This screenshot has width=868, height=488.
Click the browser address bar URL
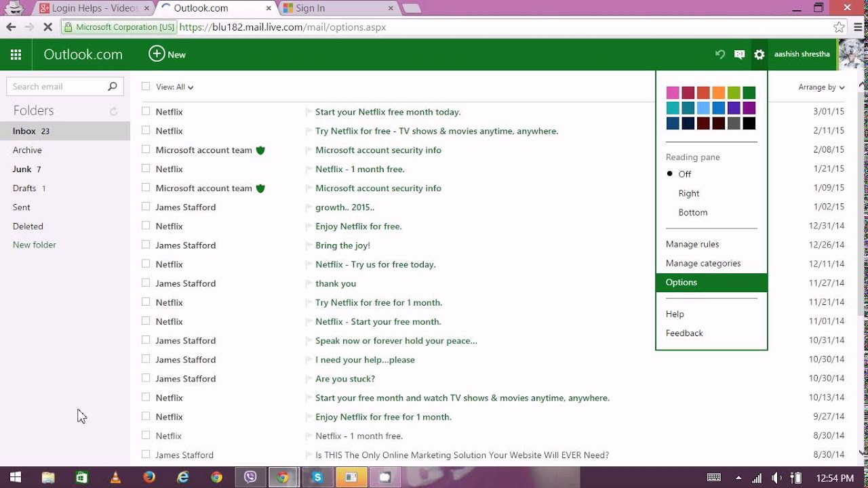coord(283,27)
